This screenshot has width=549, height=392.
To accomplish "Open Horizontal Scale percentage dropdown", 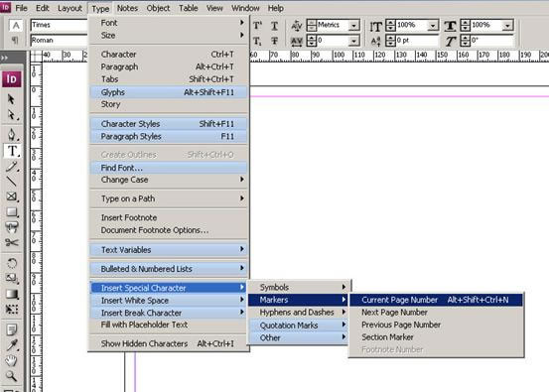I will tap(507, 25).
